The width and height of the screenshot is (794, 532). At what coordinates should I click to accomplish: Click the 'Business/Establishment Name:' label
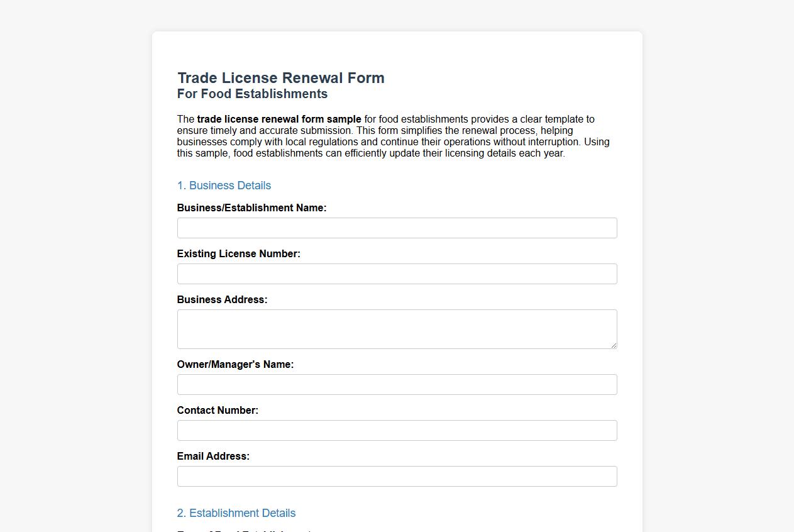point(251,208)
